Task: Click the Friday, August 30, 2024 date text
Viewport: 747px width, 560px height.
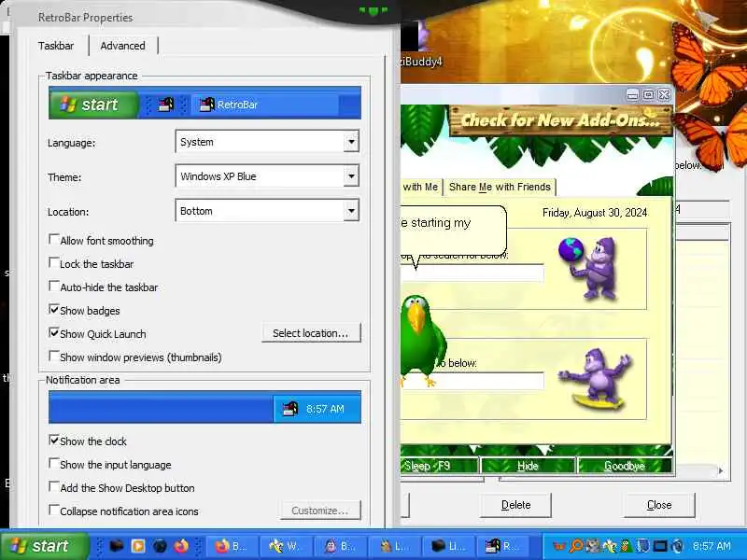Action: coord(595,213)
